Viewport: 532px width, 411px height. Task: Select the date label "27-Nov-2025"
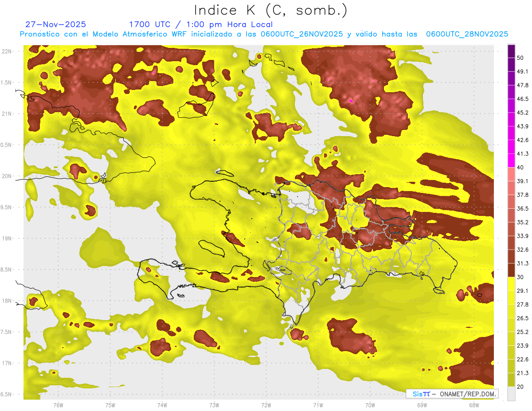(56, 24)
